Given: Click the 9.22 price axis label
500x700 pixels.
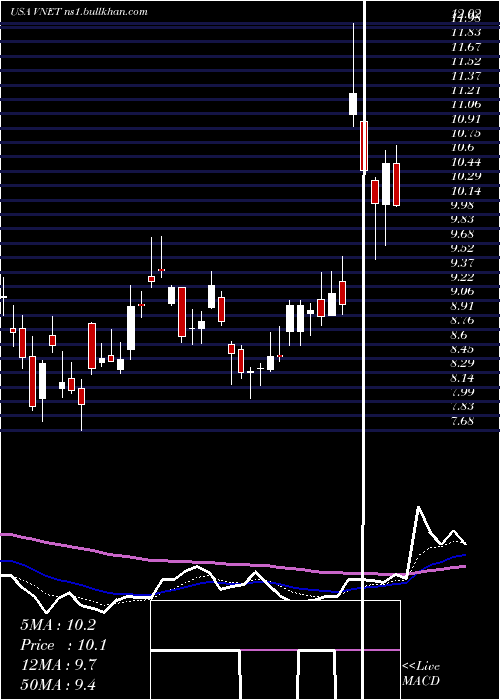Looking at the screenshot, I should [x=462, y=277].
